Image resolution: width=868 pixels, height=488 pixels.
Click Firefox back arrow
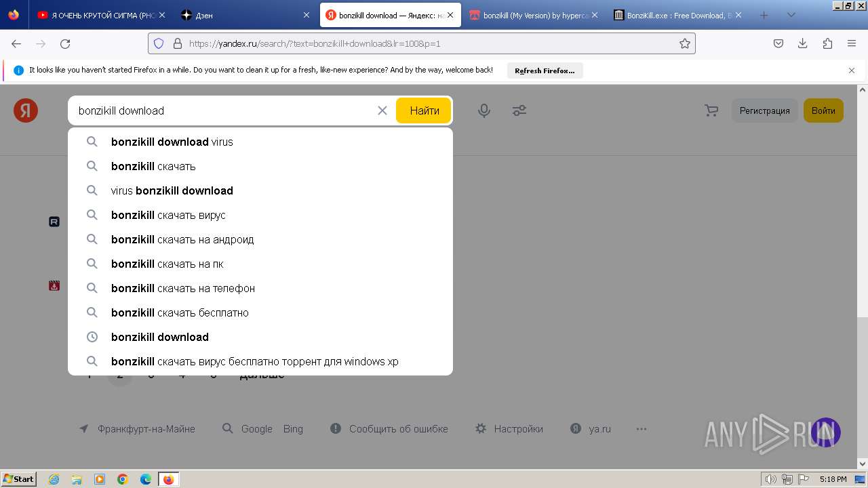coord(16,43)
